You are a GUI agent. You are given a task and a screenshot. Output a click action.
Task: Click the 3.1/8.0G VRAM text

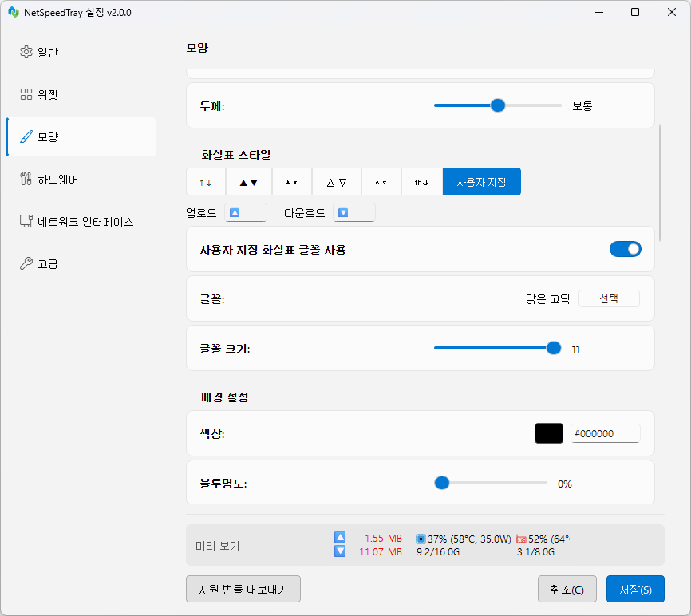[536, 551]
